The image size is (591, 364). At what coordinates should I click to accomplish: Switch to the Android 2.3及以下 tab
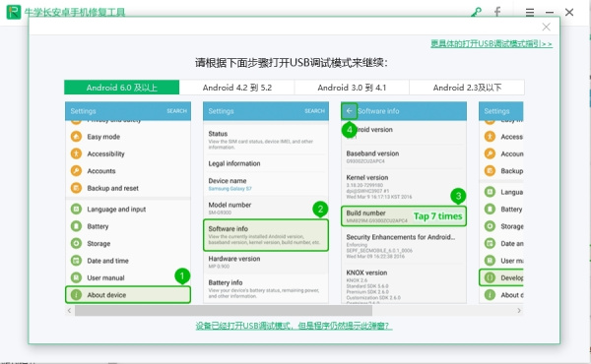(467, 88)
